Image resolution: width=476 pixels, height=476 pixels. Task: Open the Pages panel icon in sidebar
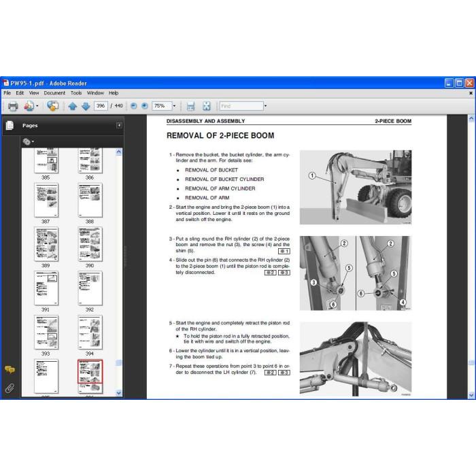coord(10,125)
